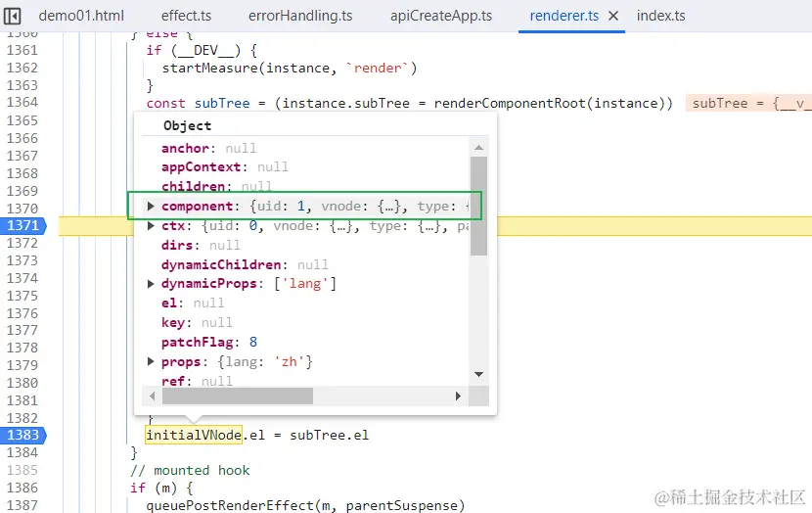
Task: Click the 'Object' popup header
Action: [x=188, y=126]
